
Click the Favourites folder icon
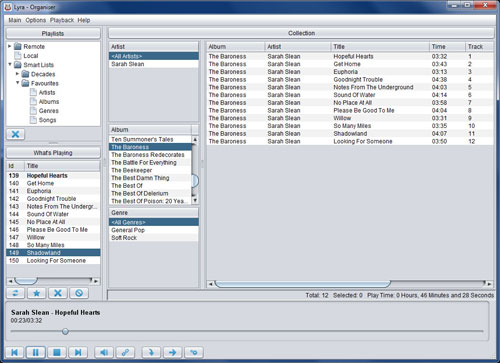(25, 83)
